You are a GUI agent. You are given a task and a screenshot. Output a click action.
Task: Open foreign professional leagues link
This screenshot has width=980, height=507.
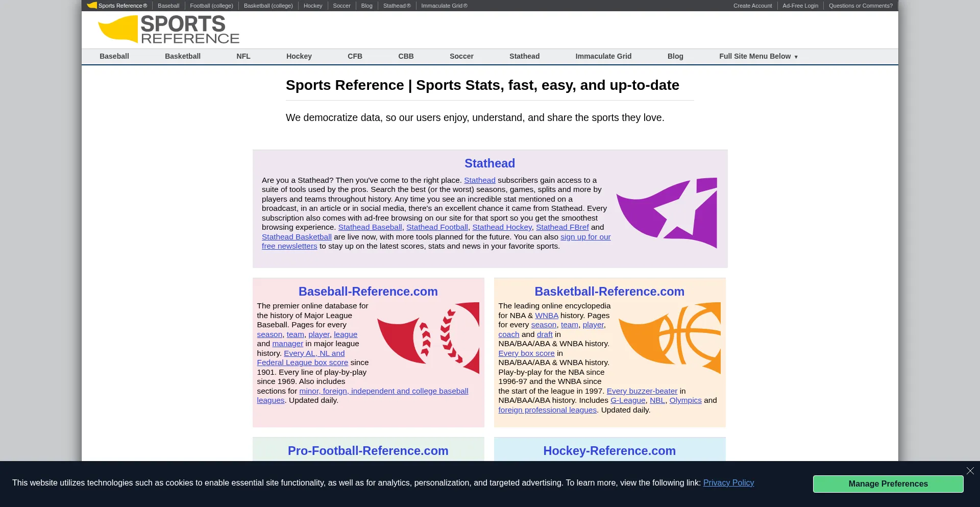pyautogui.click(x=547, y=410)
